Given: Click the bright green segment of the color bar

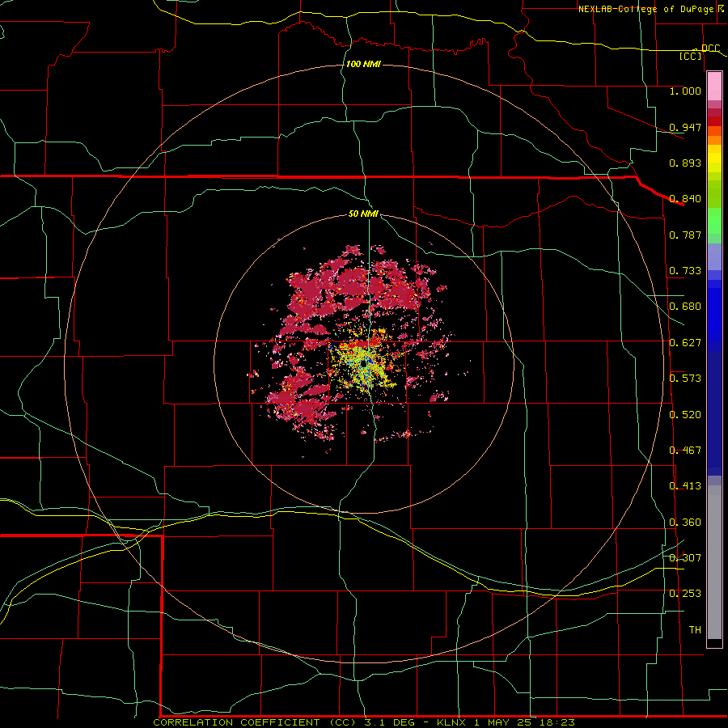Looking at the screenshot, I should (x=714, y=221).
